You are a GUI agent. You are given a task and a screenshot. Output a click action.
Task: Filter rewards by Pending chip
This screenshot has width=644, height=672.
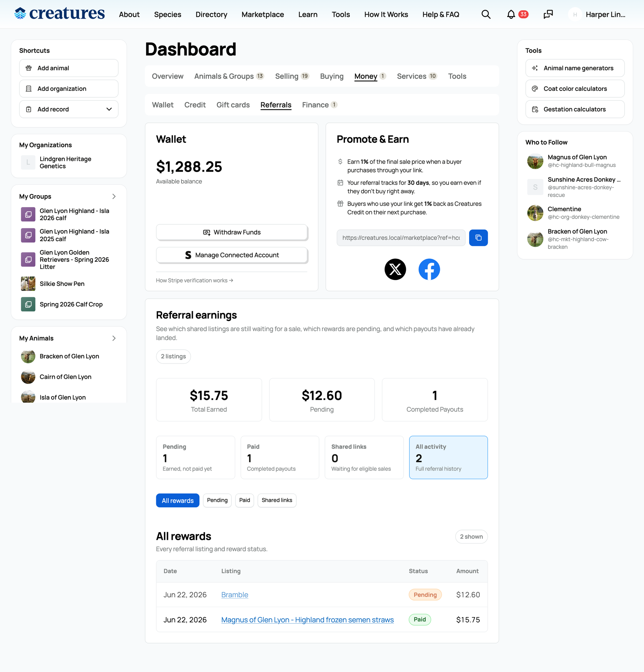(x=217, y=500)
